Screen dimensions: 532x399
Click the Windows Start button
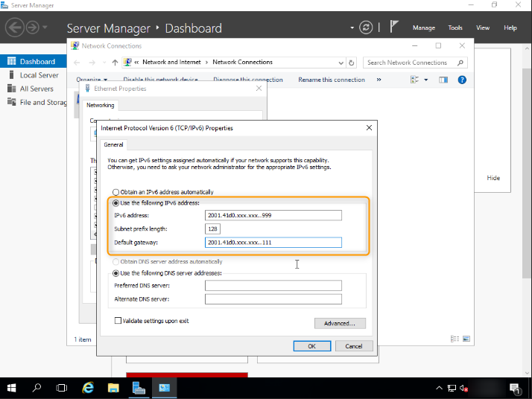point(12,388)
